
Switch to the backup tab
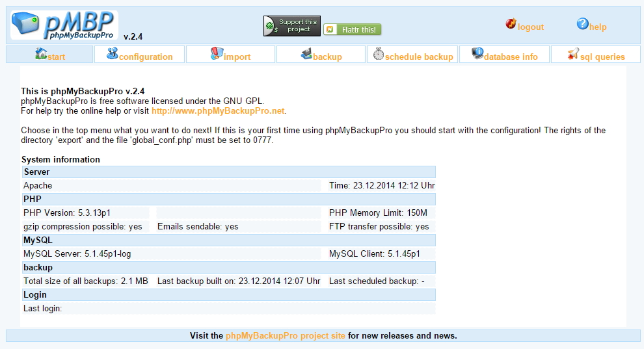click(x=321, y=55)
